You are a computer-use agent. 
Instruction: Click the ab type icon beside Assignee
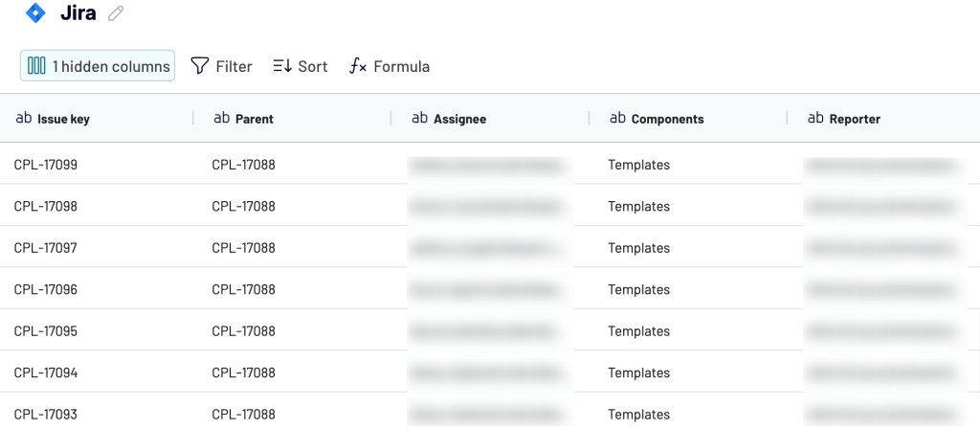coord(420,118)
